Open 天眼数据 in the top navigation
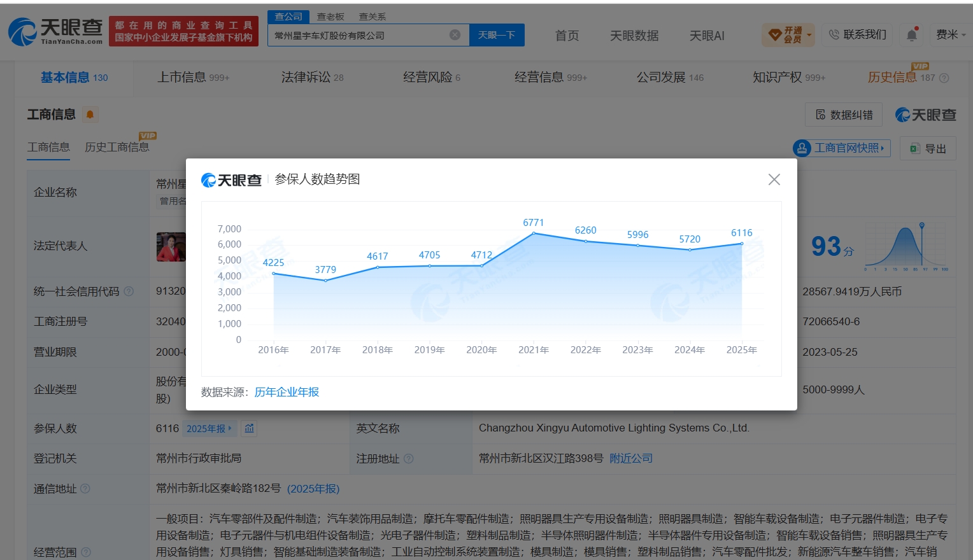The image size is (973, 560). pos(634,36)
